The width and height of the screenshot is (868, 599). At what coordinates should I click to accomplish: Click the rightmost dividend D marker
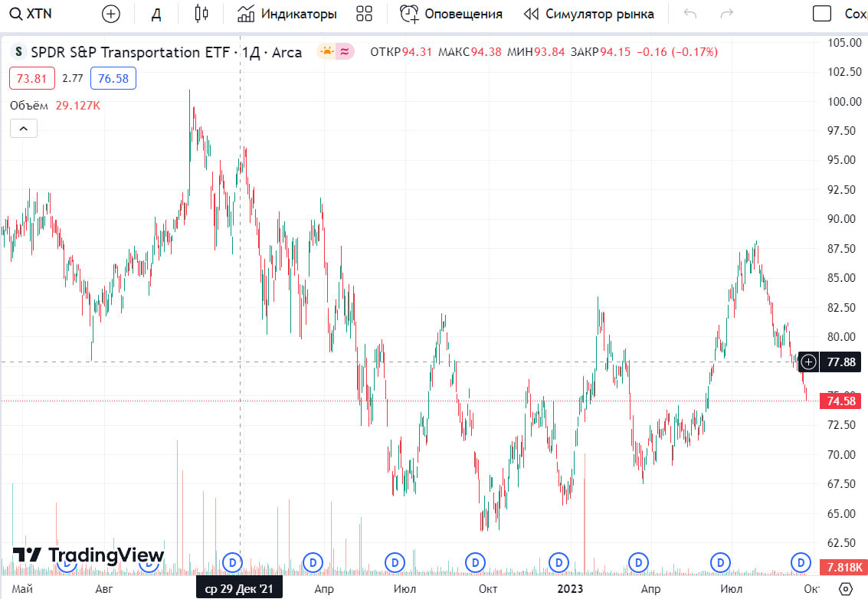pos(801,563)
